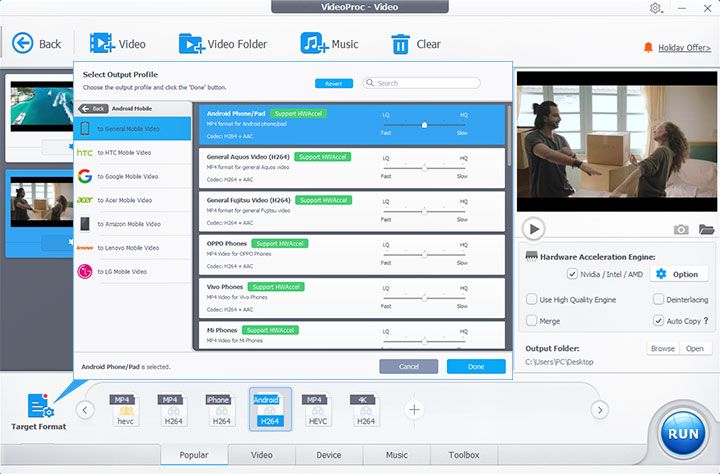Click the Holiday Offer bell icon
720x474 pixels.
[x=648, y=47]
